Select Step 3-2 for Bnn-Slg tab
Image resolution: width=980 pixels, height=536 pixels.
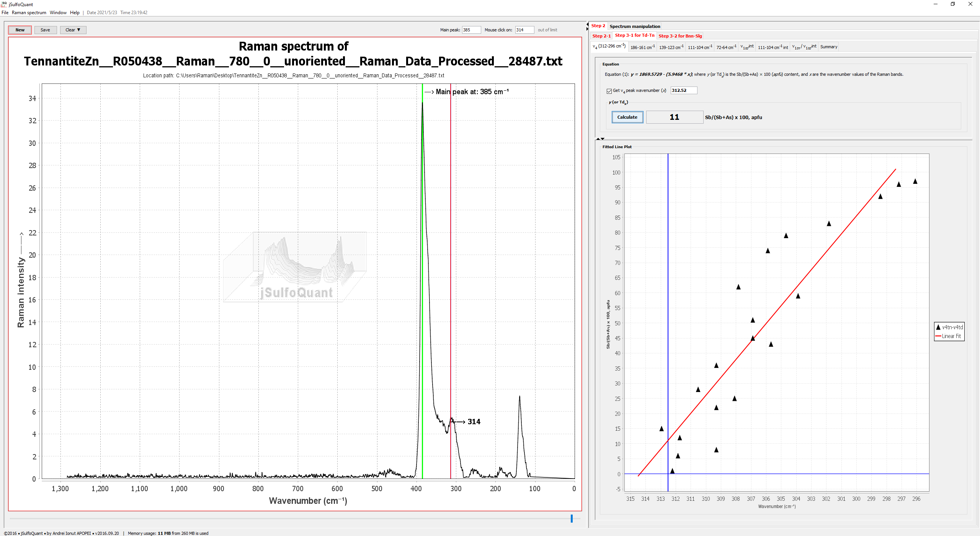pos(680,36)
